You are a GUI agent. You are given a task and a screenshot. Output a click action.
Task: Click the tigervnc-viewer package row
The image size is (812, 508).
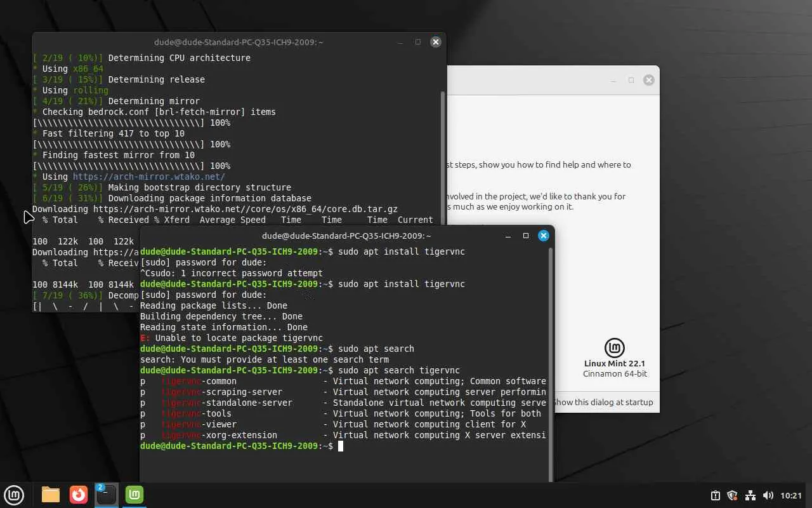point(333,424)
